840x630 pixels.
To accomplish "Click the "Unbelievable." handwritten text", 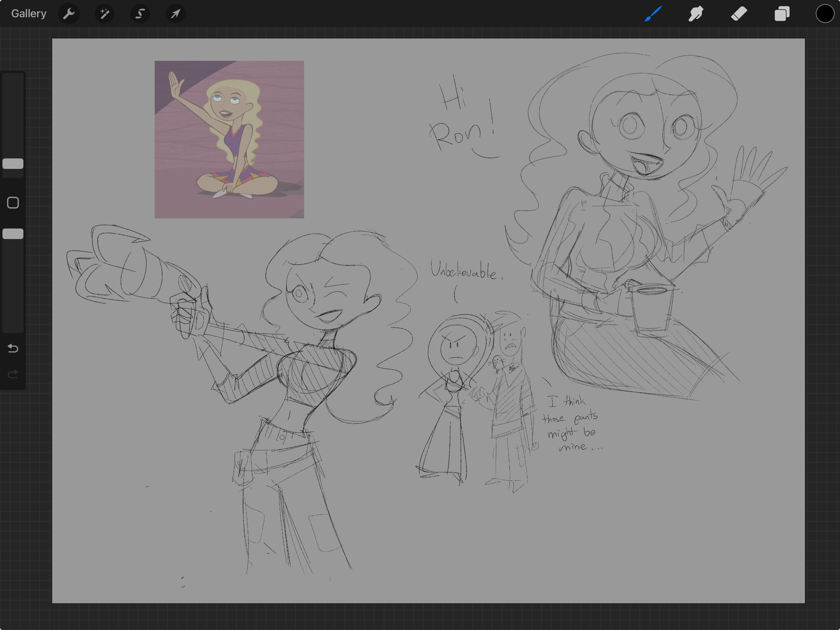I will (x=467, y=270).
